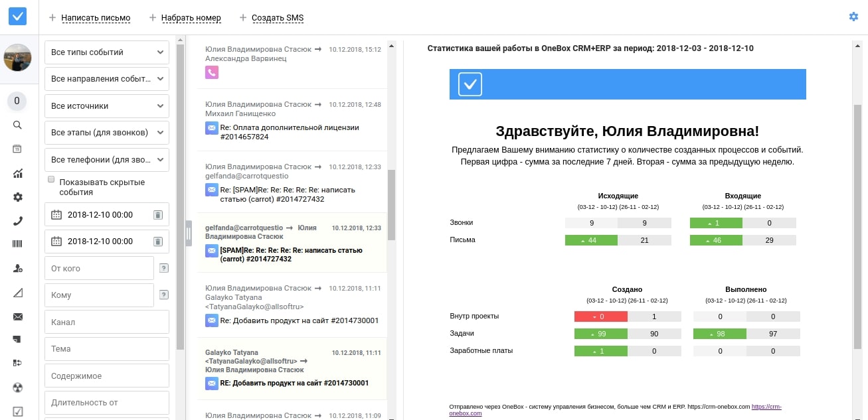Open the search icon in left sidebar
The image size is (868, 420).
(x=17, y=125)
